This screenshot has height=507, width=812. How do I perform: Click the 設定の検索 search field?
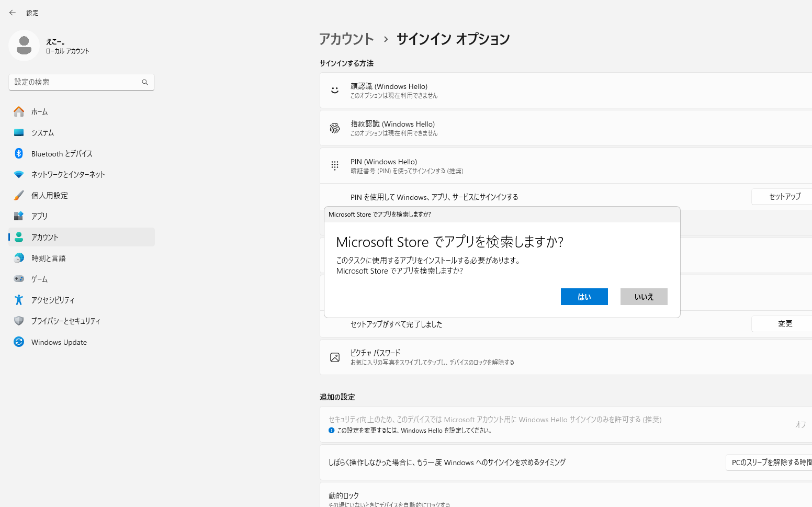(82, 82)
